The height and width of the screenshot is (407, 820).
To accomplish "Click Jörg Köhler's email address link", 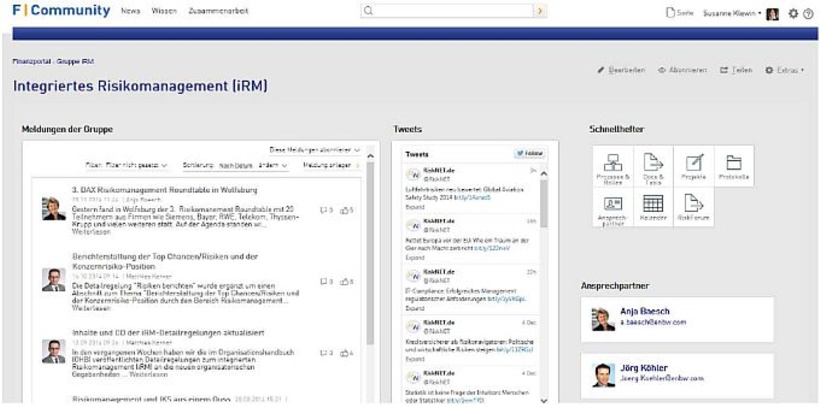I will [662, 378].
